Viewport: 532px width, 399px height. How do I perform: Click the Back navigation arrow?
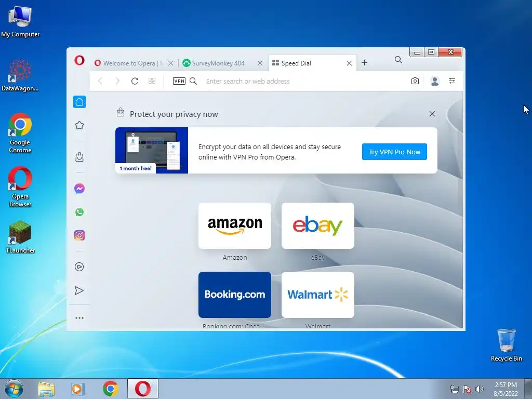coord(100,81)
